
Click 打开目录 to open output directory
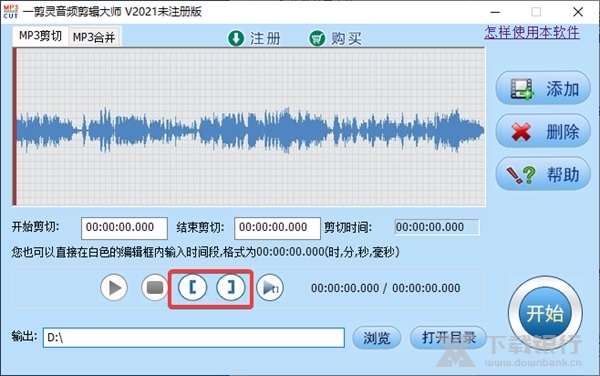point(448,338)
